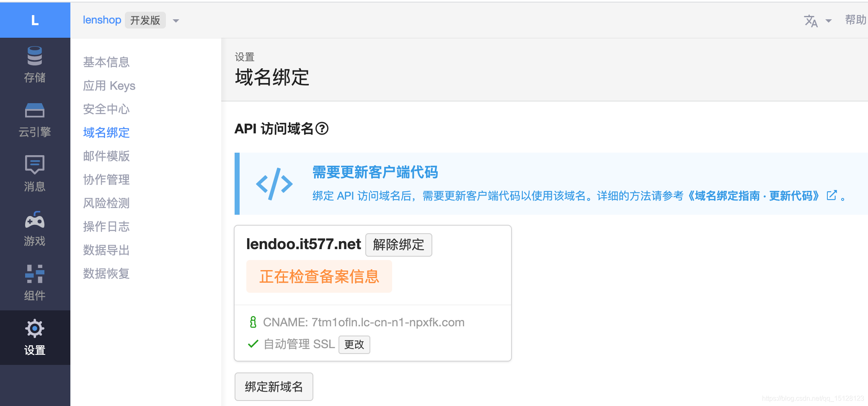Click the external link icon after 更新代码
Screen dimensions: 868x406
(832, 195)
